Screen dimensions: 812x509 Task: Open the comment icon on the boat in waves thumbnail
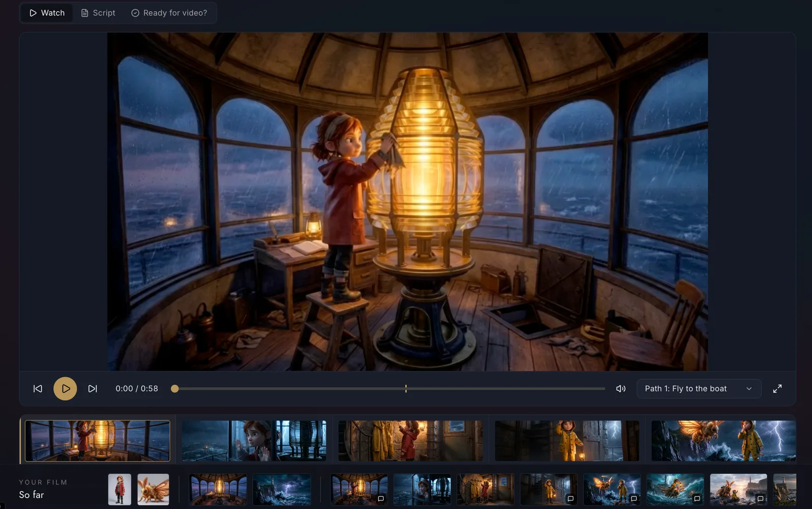click(697, 499)
